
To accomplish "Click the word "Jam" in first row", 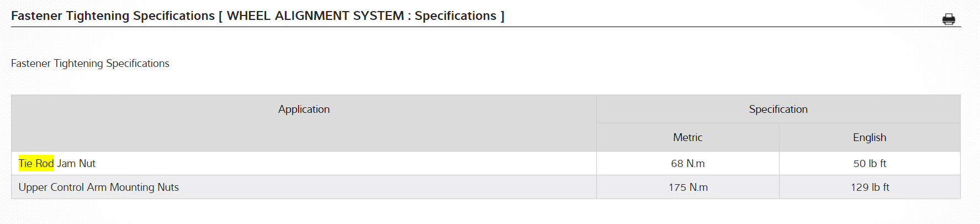I will point(66,164).
